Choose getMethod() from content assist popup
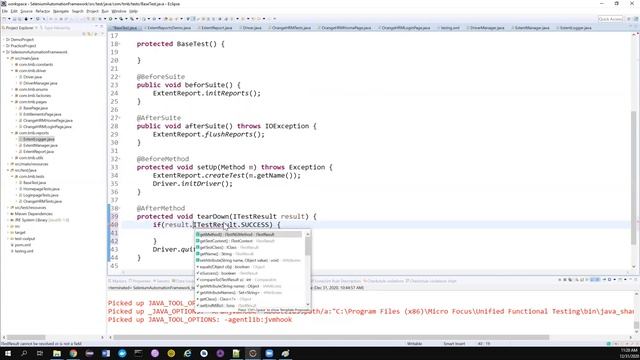Screen dimensions: 640x360 (249, 234)
